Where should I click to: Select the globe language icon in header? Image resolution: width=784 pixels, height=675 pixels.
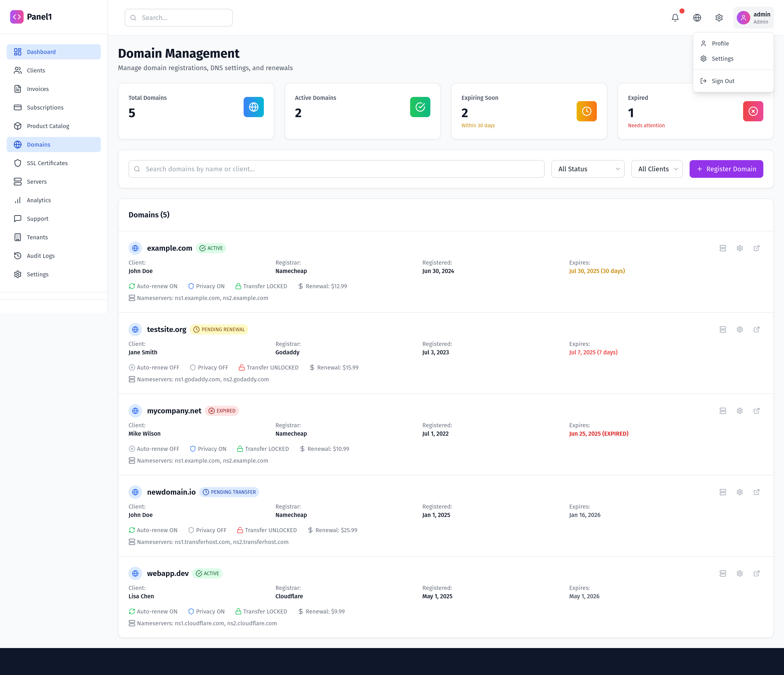(x=697, y=17)
